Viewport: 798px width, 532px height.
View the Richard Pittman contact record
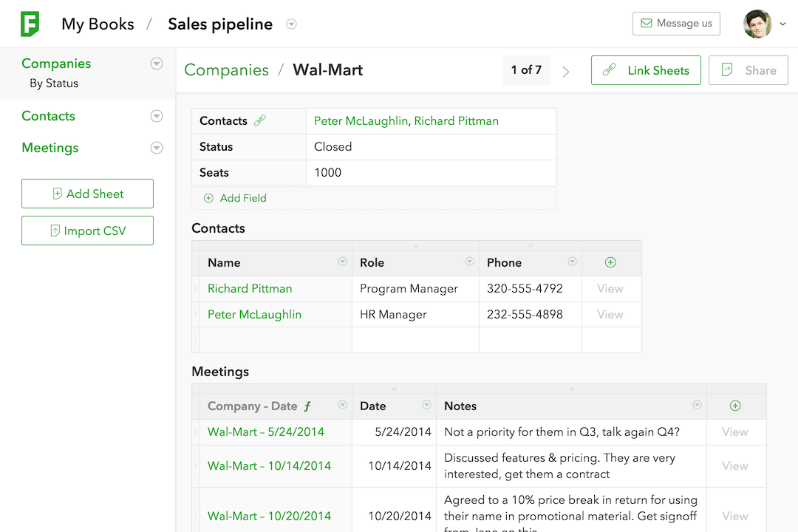pyautogui.click(x=610, y=289)
